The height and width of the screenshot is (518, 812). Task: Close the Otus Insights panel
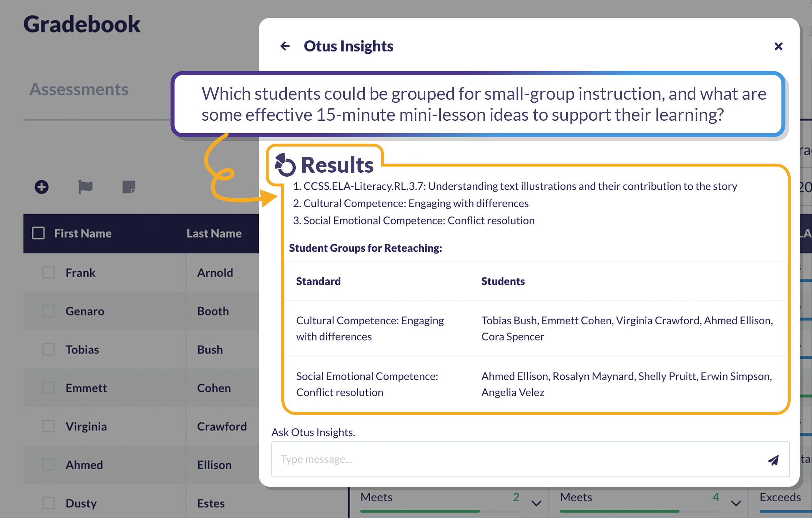[779, 46]
